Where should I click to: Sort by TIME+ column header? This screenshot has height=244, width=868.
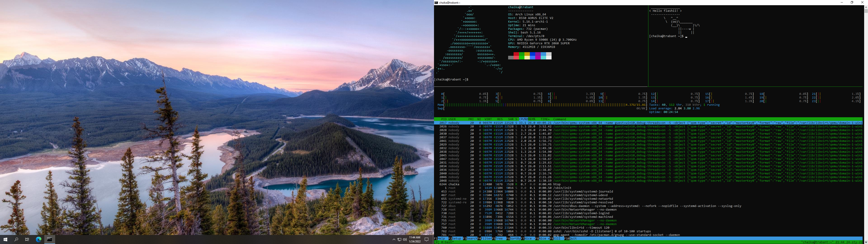545,119
